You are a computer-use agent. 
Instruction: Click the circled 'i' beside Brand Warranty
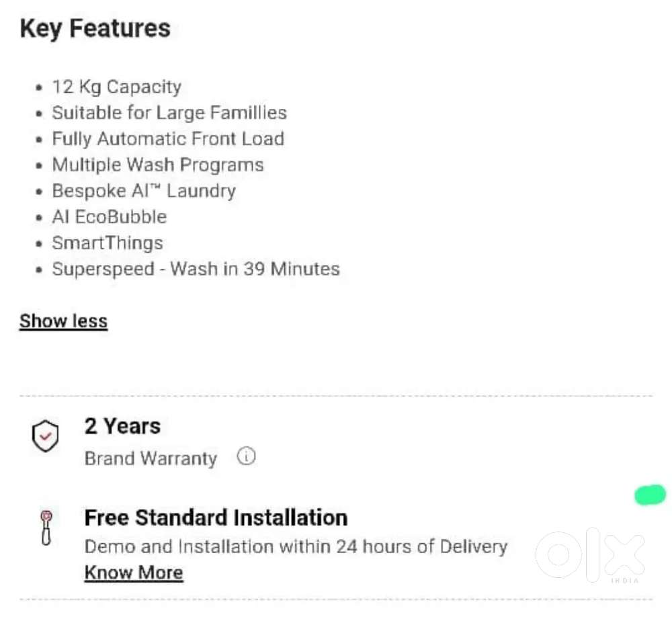coord(246,456)
